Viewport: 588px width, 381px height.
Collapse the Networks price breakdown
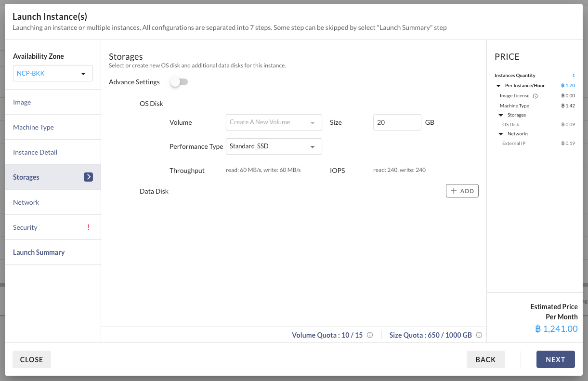501,134
